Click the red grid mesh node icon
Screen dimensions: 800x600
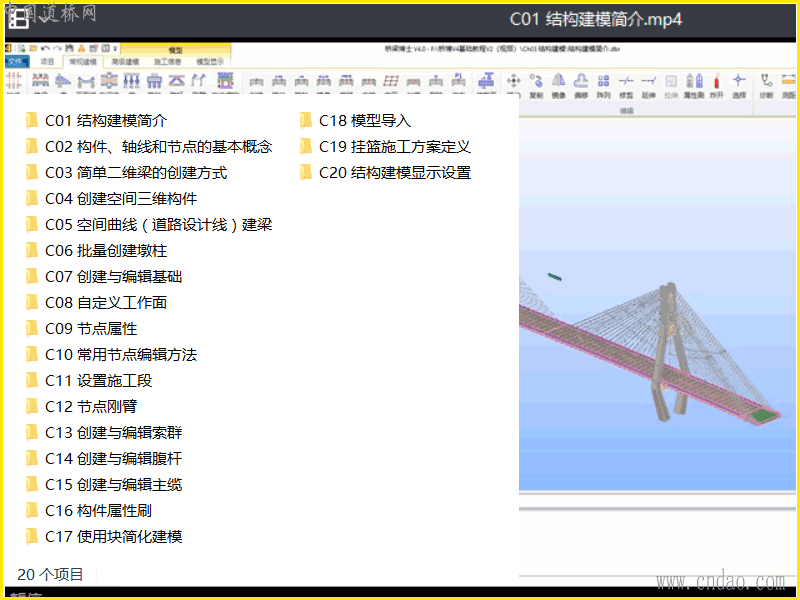[x=391, y=81]
